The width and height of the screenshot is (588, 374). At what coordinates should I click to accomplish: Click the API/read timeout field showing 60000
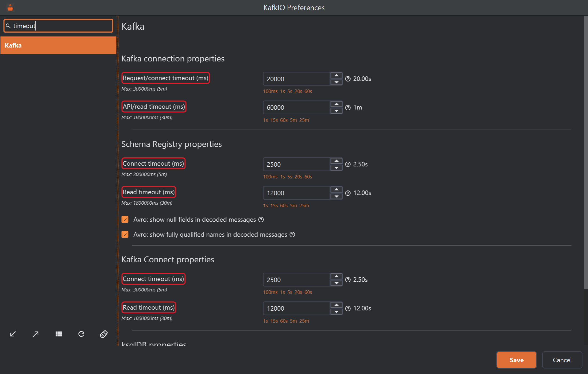pos(297,107)
